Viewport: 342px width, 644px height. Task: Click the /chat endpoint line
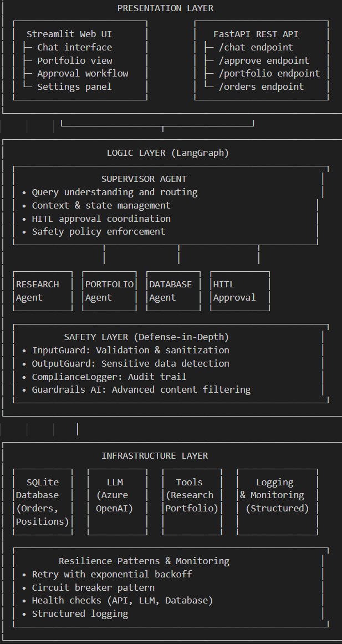point(256,47)
